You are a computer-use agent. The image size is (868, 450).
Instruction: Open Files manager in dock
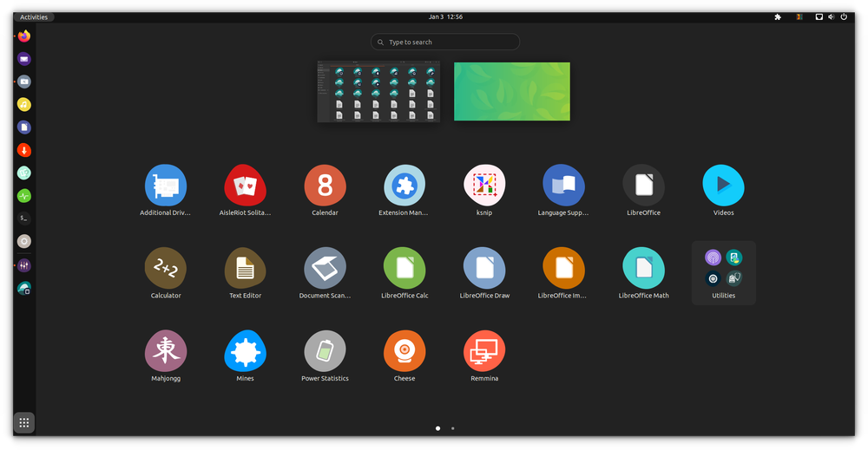click(23, 82)
